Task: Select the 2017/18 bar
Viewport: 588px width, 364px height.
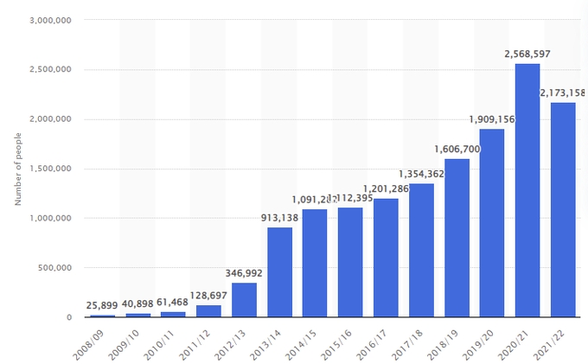Action: 421,250
